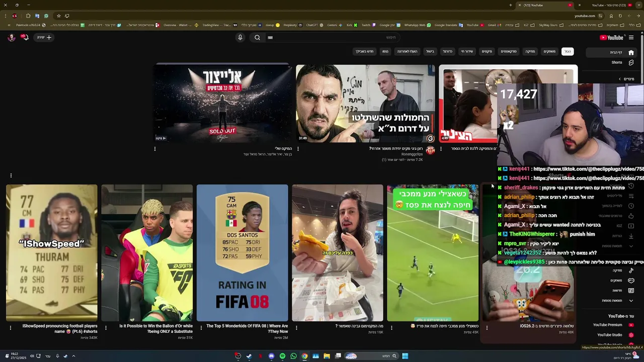
Task: Open the YouTube hamburger guide menu
Action: point(631,37)
